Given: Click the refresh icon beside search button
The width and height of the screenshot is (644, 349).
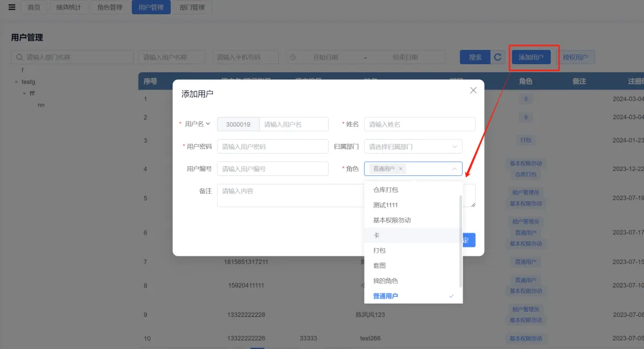Looking at the screenshot, I should click(x=497, y=57).
